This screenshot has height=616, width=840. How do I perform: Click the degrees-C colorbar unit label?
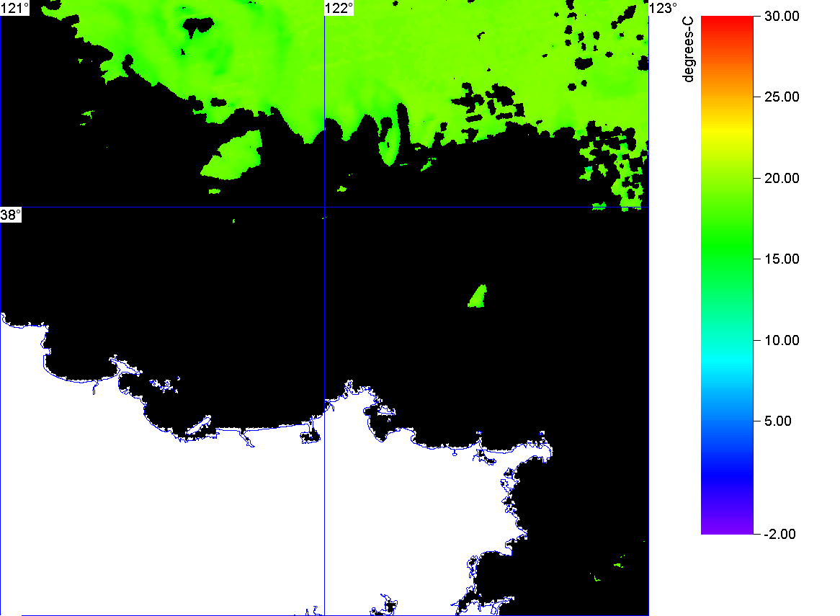point(689,49)
